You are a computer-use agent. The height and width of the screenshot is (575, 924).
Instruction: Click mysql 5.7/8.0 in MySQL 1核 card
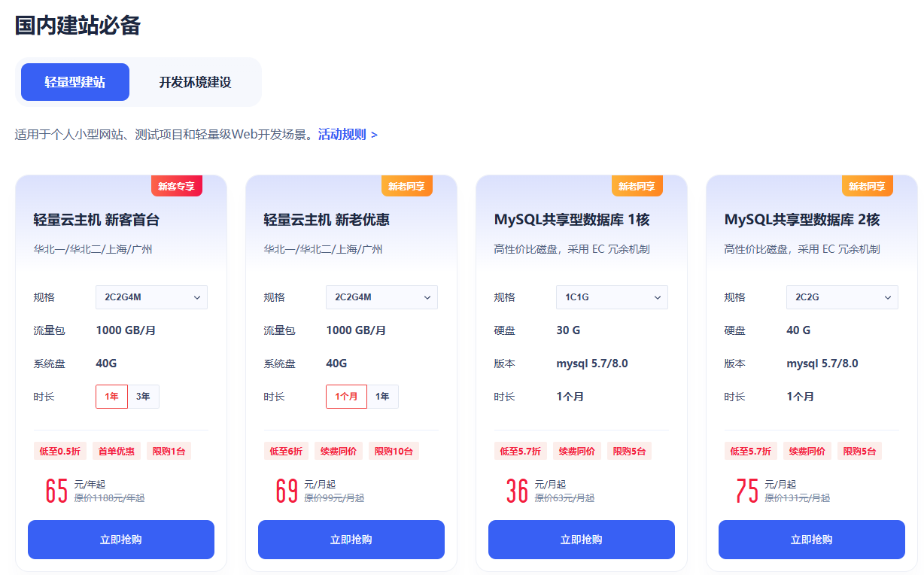click(x=592, y=364)
